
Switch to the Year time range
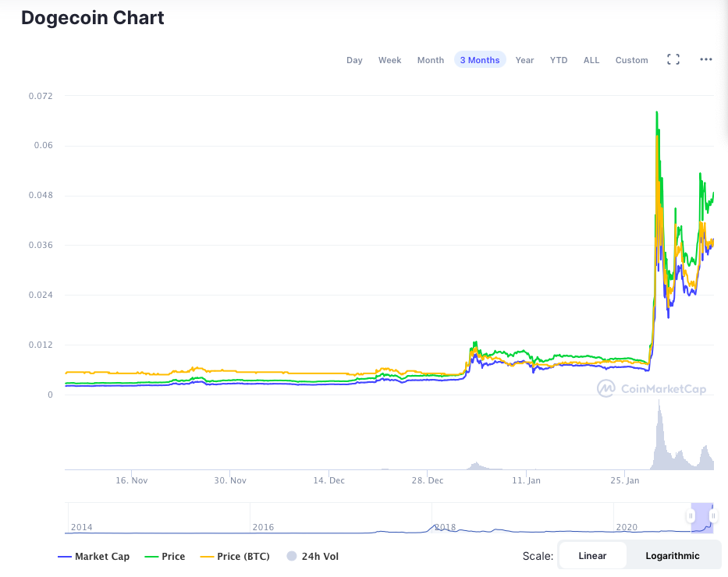[x=524, y=59]
